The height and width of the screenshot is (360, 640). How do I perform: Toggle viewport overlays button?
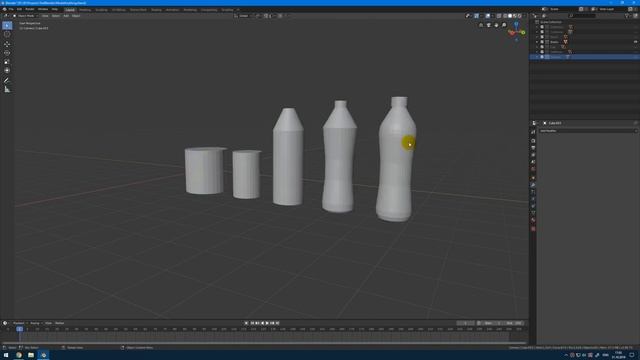click(x=488, y=16)
